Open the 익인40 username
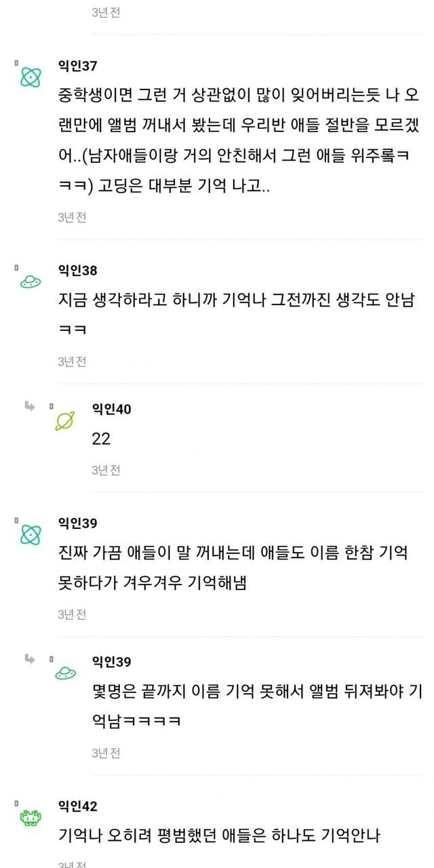This screenshot has width=434, height=868. (112, 408)
